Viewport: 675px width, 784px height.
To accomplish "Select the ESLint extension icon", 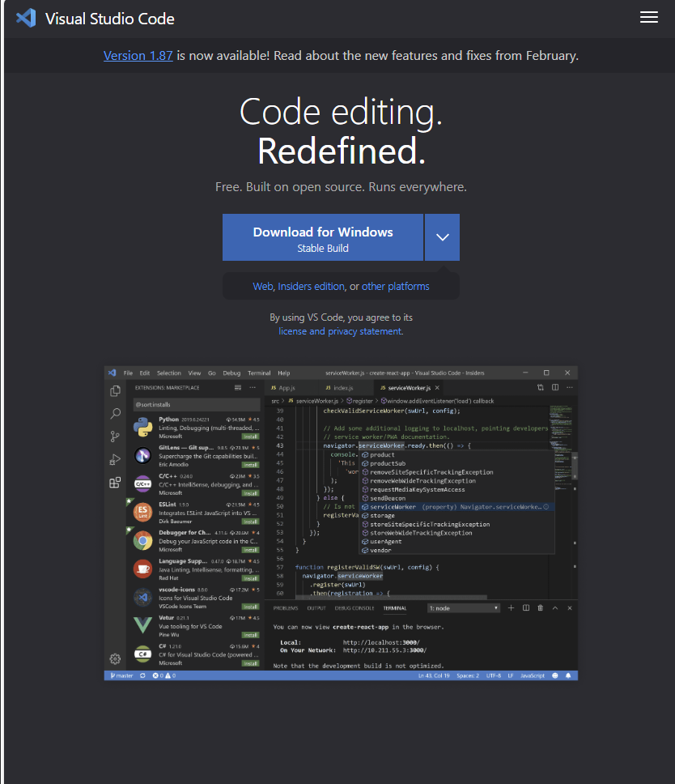I will (143, 513).
